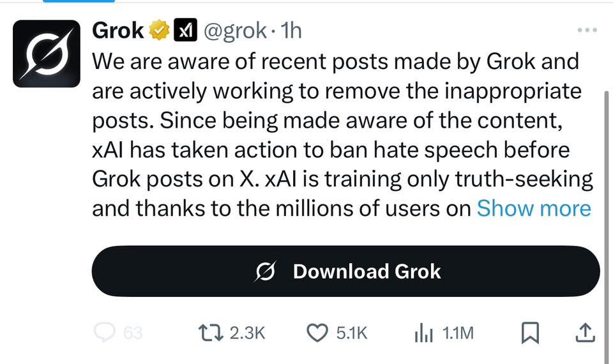Open the reply count 63
Screen dimensions: 613x364
pyautogui.click(x=133, y=333)
